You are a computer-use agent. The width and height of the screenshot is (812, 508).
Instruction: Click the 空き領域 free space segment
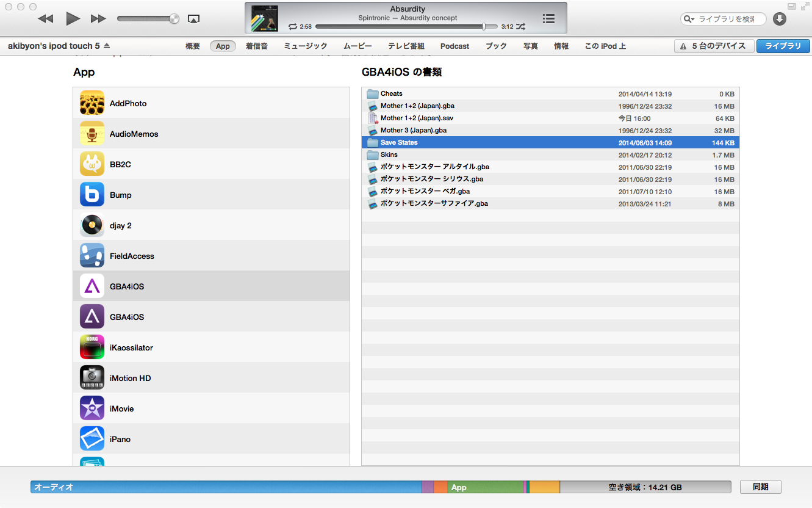[645, 487]
